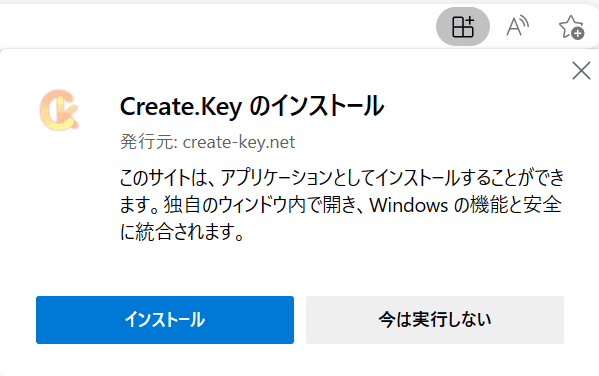599x376 pixels.
Task: Click the word Windows in the description
Action: (x=408, y=205)
